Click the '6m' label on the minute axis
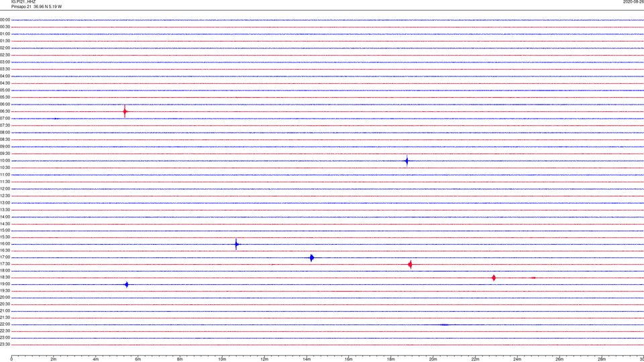This screenshot has width=644, height=362. (138, 359)
